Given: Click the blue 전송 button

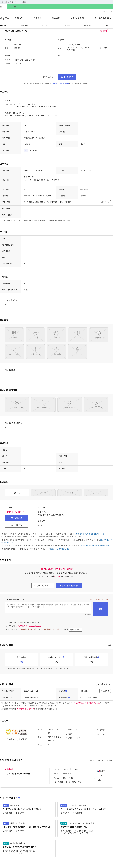Looking at the screenshot, I should pyautogui.click(x=101, y=609).
